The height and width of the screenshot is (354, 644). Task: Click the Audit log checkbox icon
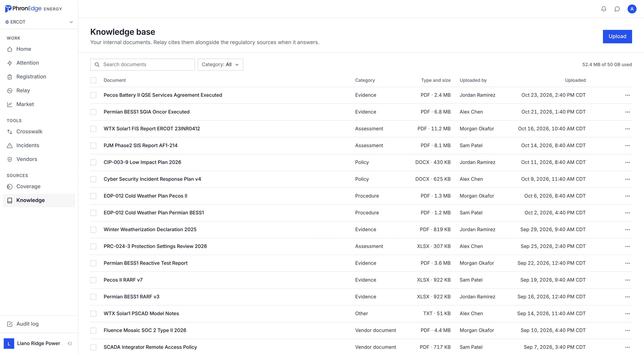click(x=10, y=324)
